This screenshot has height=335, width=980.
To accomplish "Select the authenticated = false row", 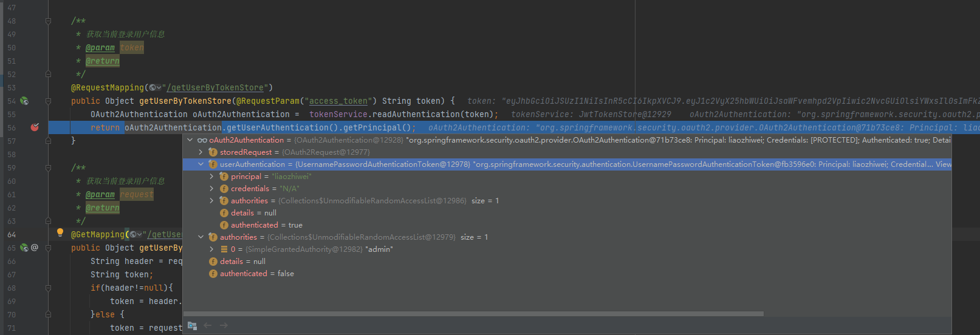I will 567,274.
